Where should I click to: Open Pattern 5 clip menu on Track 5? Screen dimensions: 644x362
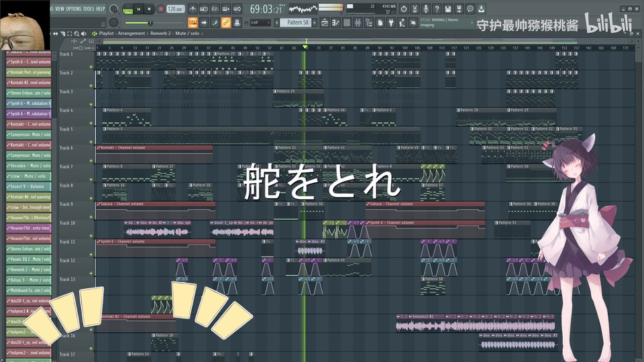click(x=105, y=129)
